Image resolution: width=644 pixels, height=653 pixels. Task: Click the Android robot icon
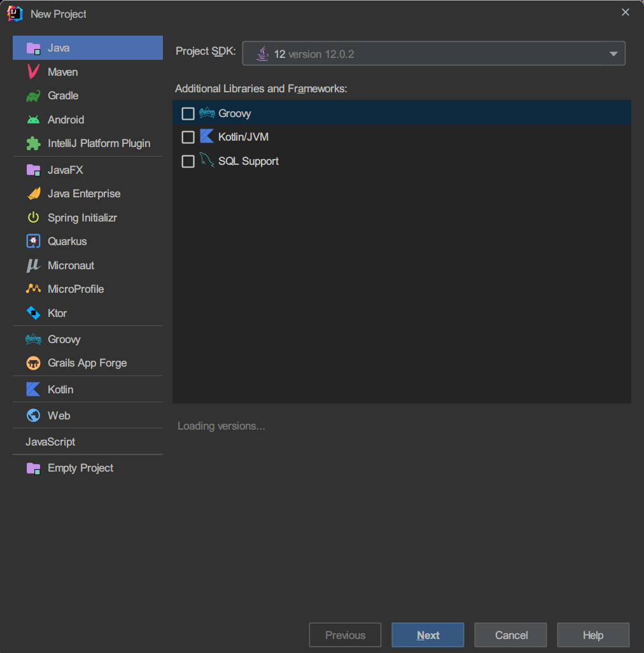pyautogui.click(x=33, y=120)
